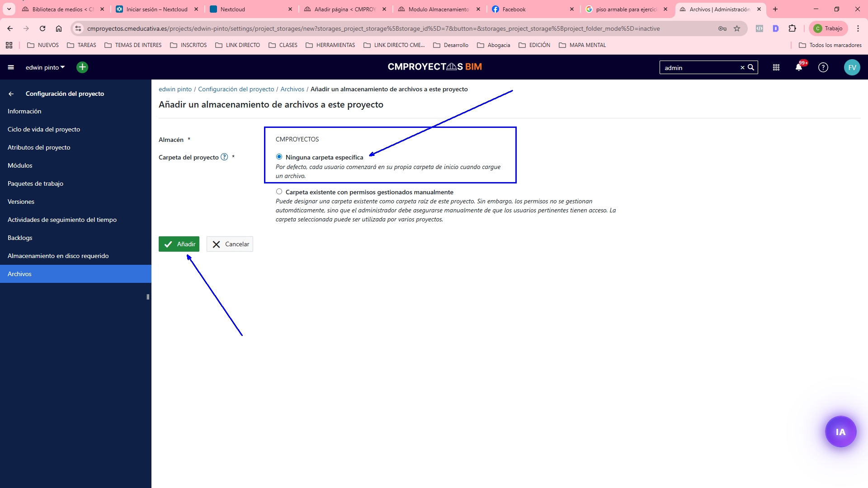Click the green plus create button
This screenshot has height=488, width=868.
(82, 67)
